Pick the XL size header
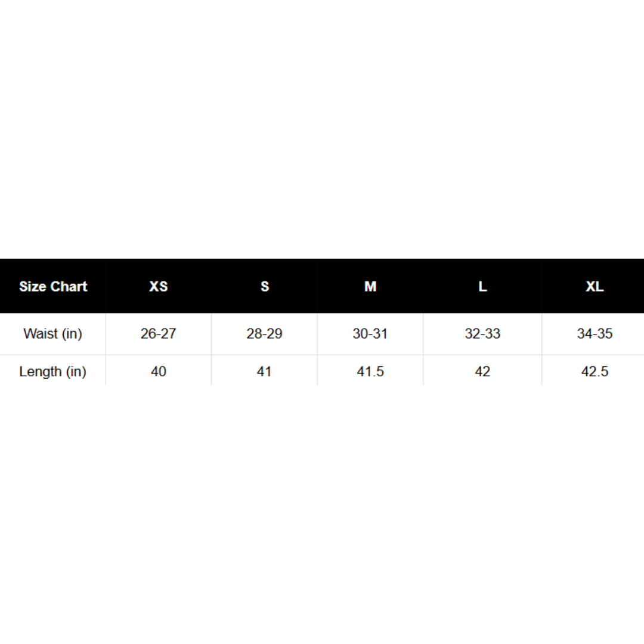 (595, 286)
